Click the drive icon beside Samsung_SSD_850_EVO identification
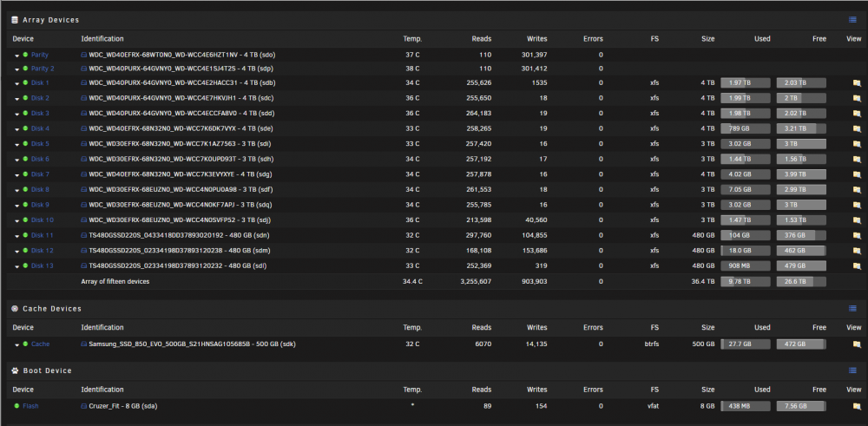Image resolution: width=868 pixels, height=426 pixels. 84,344
